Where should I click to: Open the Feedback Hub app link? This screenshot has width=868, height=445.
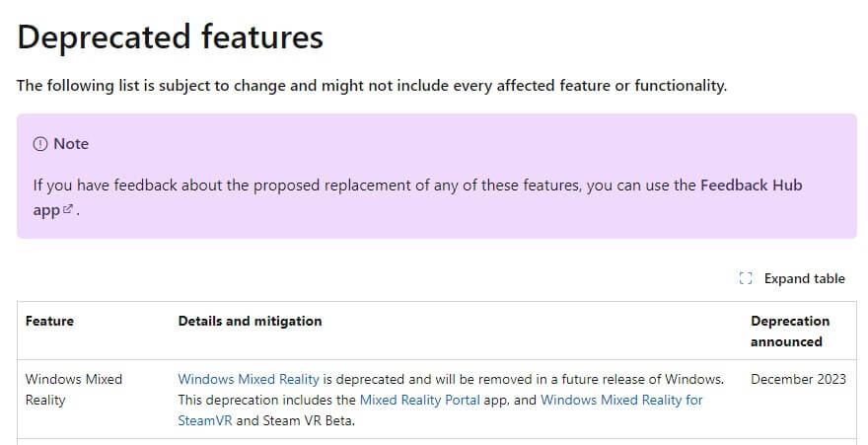[x=750, y=185]
